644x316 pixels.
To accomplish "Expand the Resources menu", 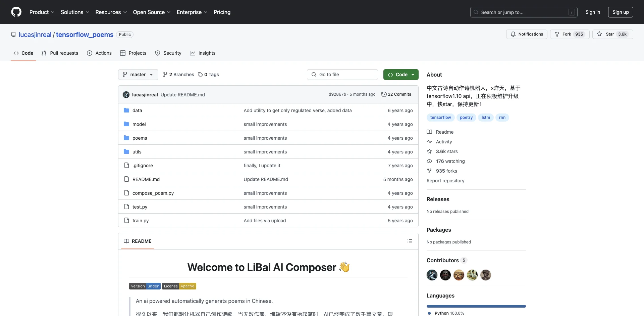I will (x=111, y=12).
